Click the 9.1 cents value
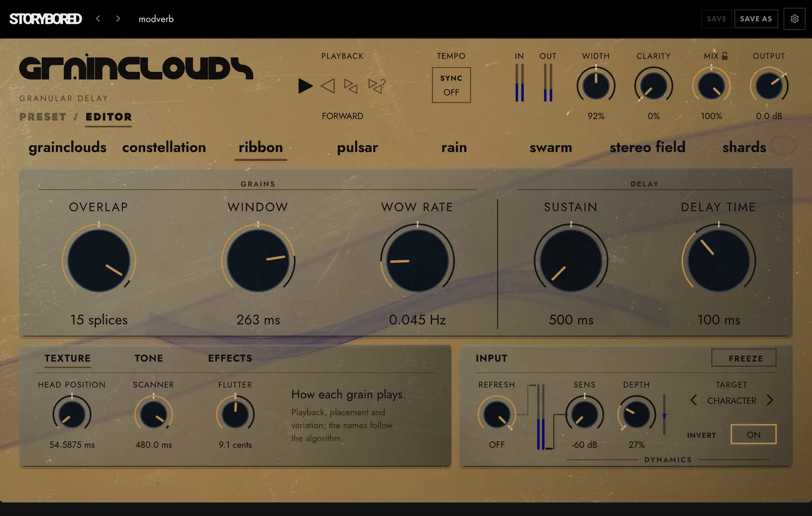 tap(235, 445)
